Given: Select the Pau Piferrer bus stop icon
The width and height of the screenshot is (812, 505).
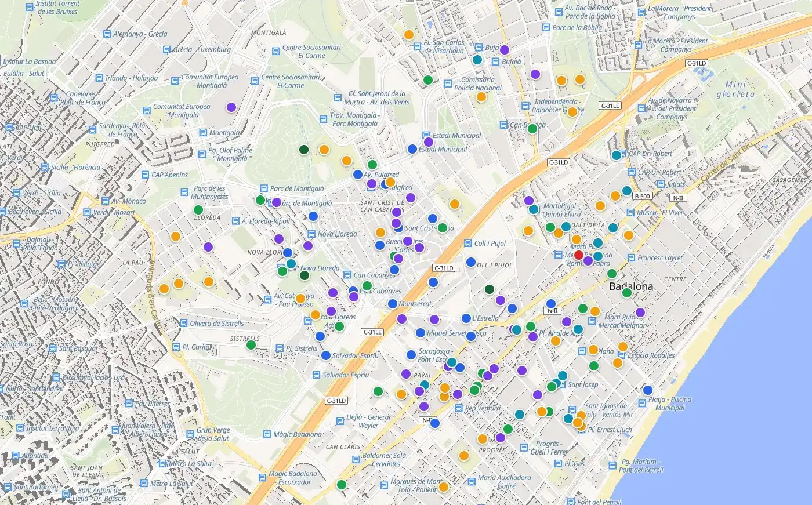Looking at the screenshot, I should point(129,404).
